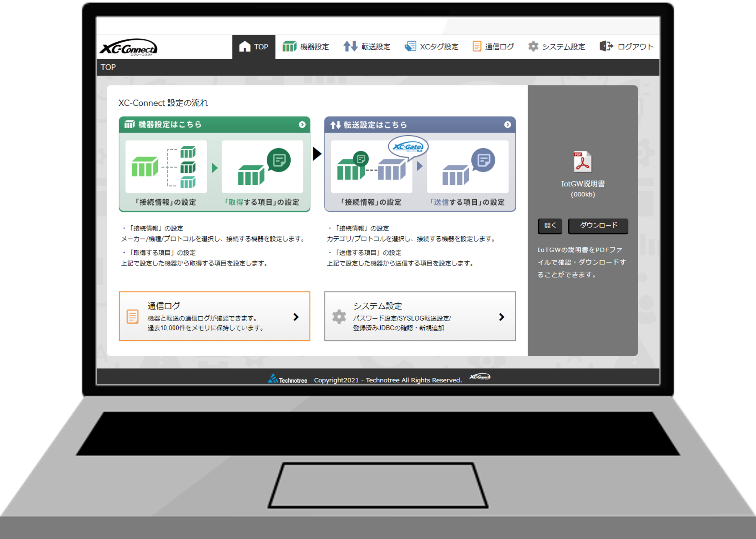Click the「取得する項目」の設定 thumbnail

click(x=262, y=167)
